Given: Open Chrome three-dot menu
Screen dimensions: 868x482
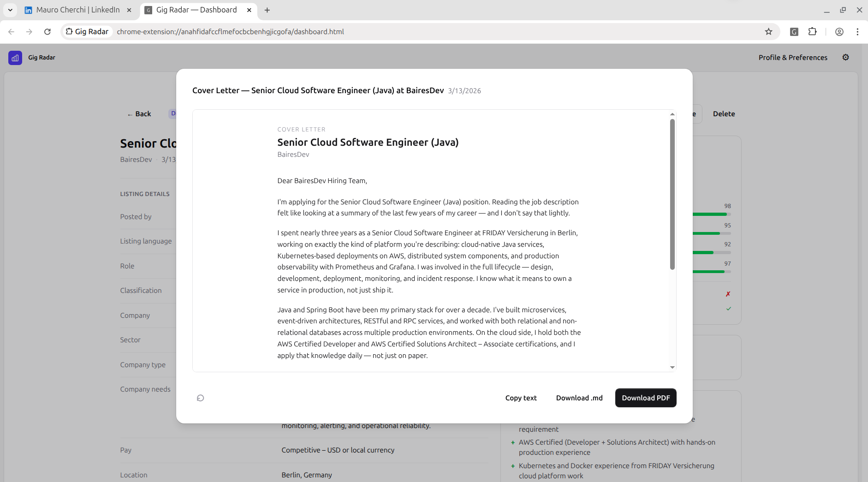Looking at the screenshot, I should point(857,31).
